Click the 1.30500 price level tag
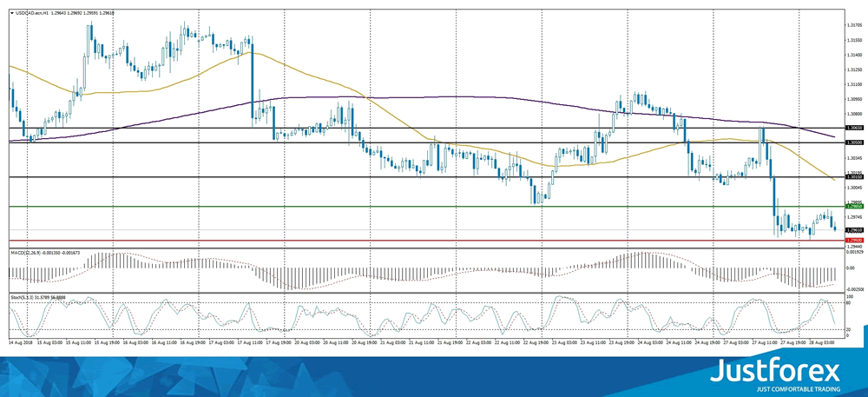868x397 pixels. (x=854, y=142)
